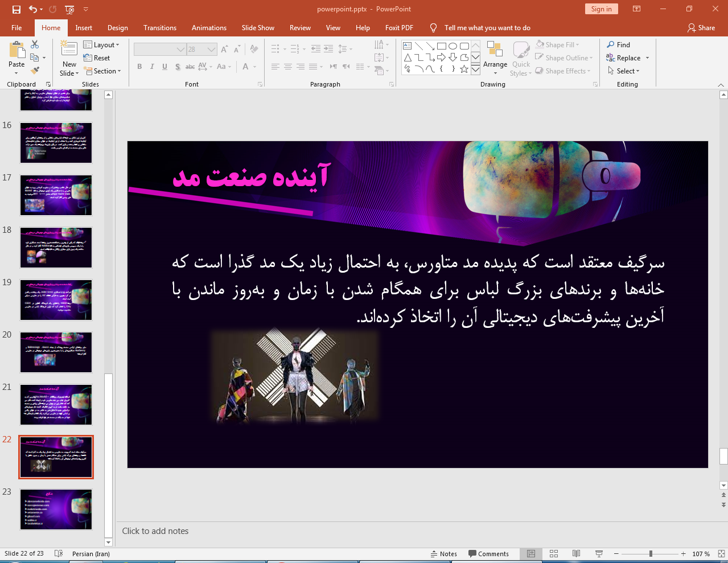This screenshot has height=563, width=728.
Task: Open the Insert tab
Action: point(84,28)
